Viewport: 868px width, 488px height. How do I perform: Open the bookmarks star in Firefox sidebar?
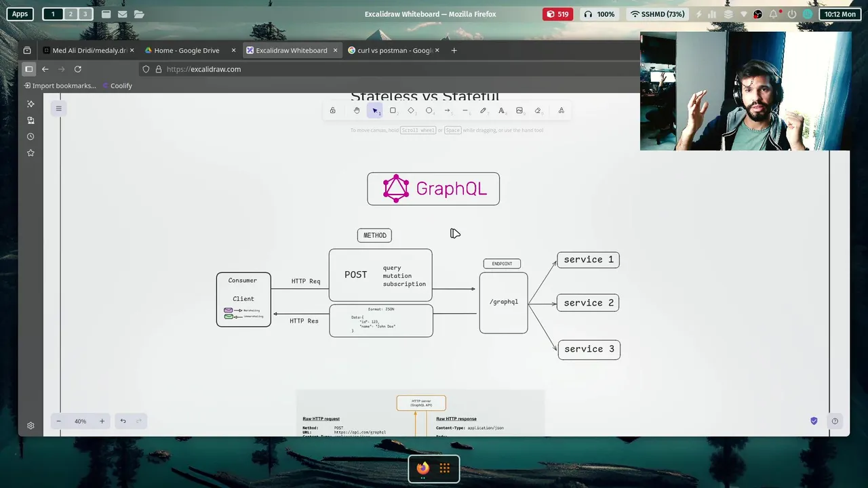[x=31, y=152]
